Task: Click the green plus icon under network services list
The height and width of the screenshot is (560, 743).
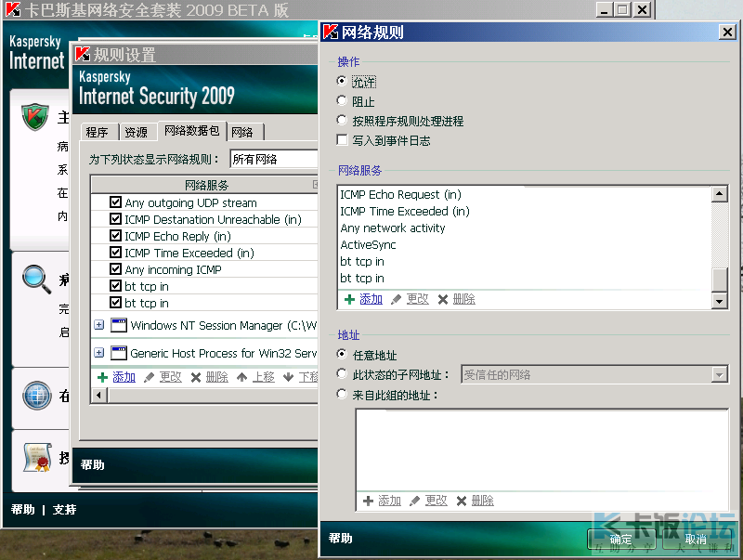Action: click(x=349, y=299)
